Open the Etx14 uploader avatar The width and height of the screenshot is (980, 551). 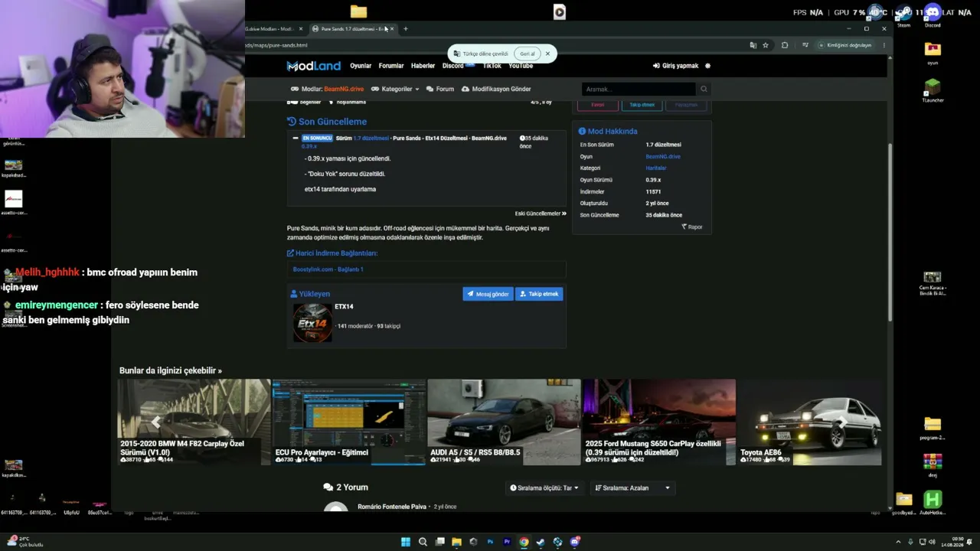coord(312,322)
